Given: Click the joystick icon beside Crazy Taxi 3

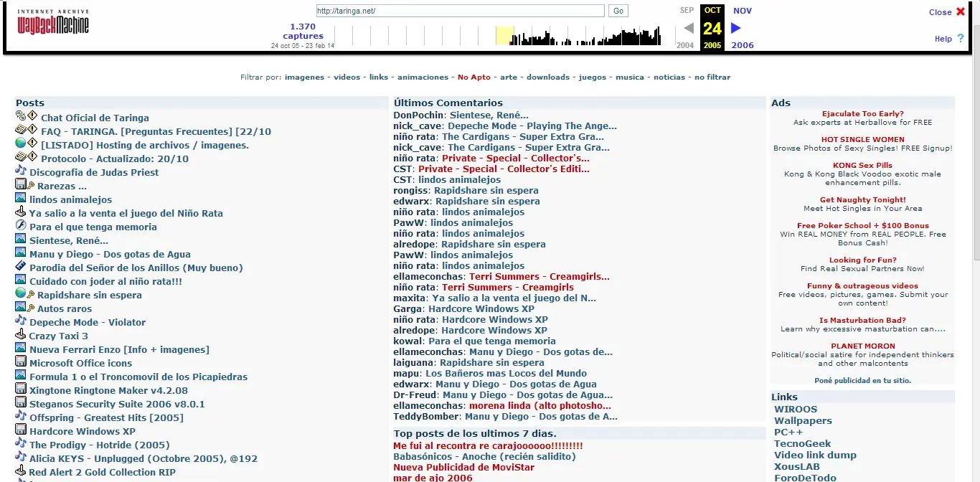Looking at the screenshot, I should point(21,334).
